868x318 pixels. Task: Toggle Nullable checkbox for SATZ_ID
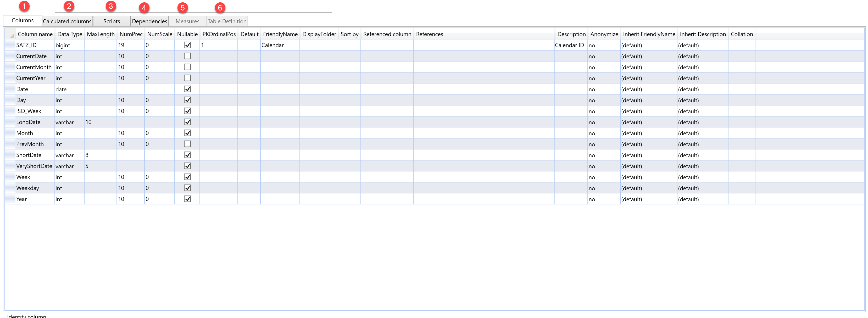click(187, 45)
